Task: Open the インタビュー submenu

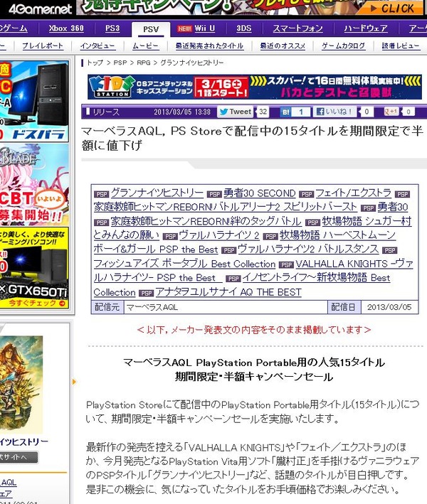Action: [97, 45]
